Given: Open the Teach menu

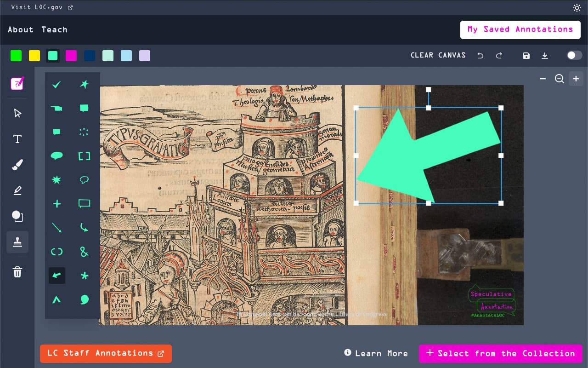Looking at the screenshot, I should point(54,29).
